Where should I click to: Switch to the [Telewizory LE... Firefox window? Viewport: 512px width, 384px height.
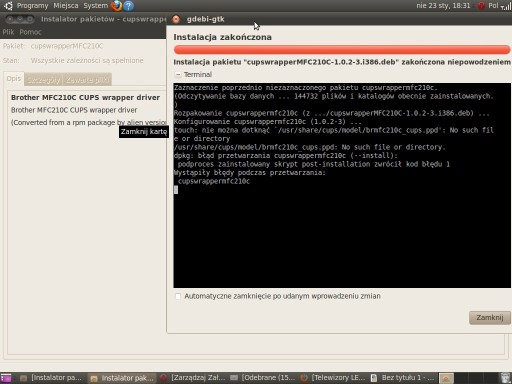pos(333,378)
